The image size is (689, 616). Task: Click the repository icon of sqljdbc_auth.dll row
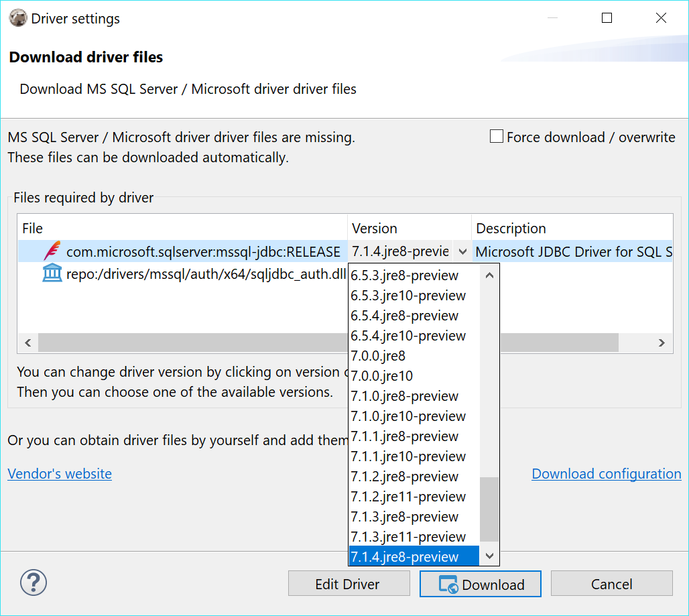[52, 273]
